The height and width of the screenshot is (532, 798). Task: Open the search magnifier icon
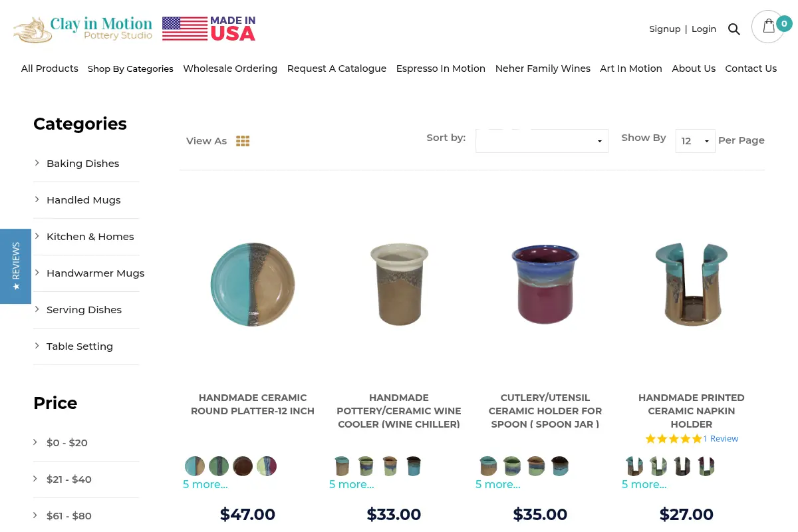734,29
